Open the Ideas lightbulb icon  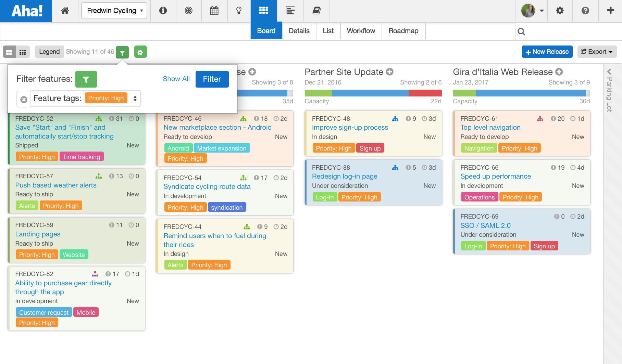click(238, 11)
